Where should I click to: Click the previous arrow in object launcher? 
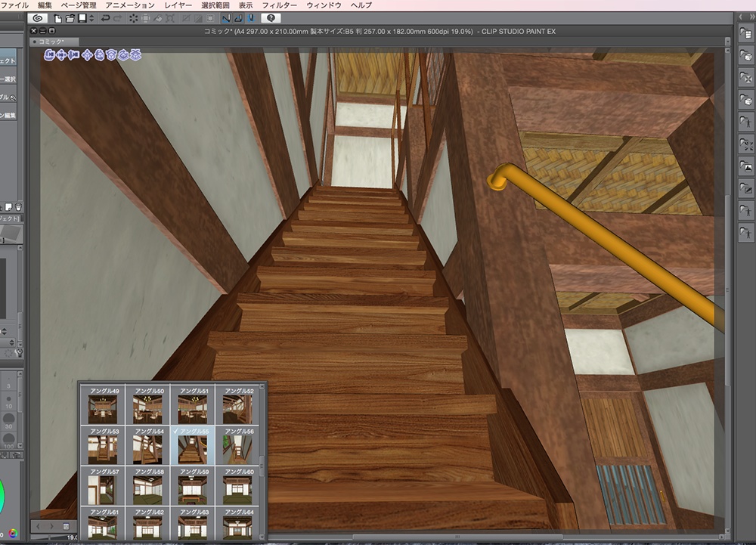39,526
